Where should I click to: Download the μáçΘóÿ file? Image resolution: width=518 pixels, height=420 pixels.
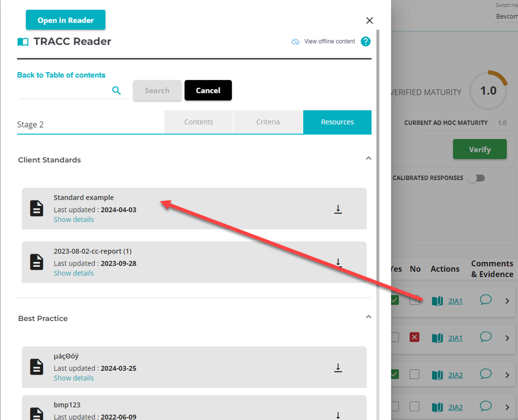(x=338, y=368)
